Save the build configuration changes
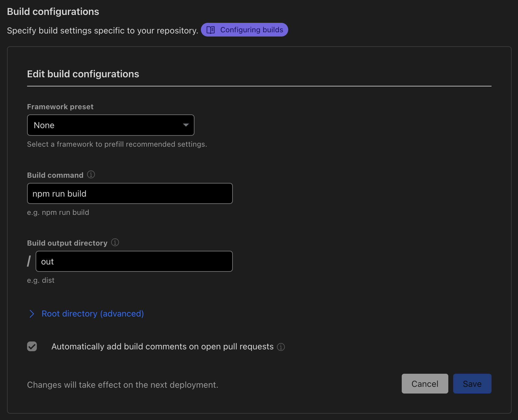 [472, 384]
